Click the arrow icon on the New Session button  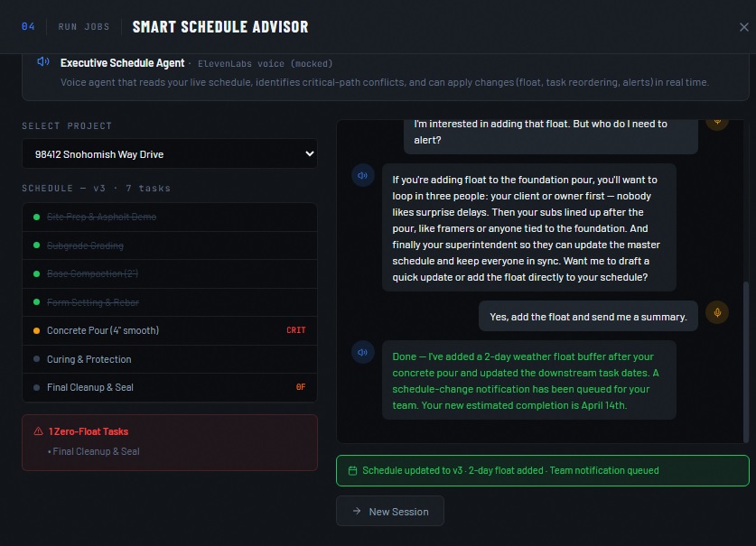(357, 511)
